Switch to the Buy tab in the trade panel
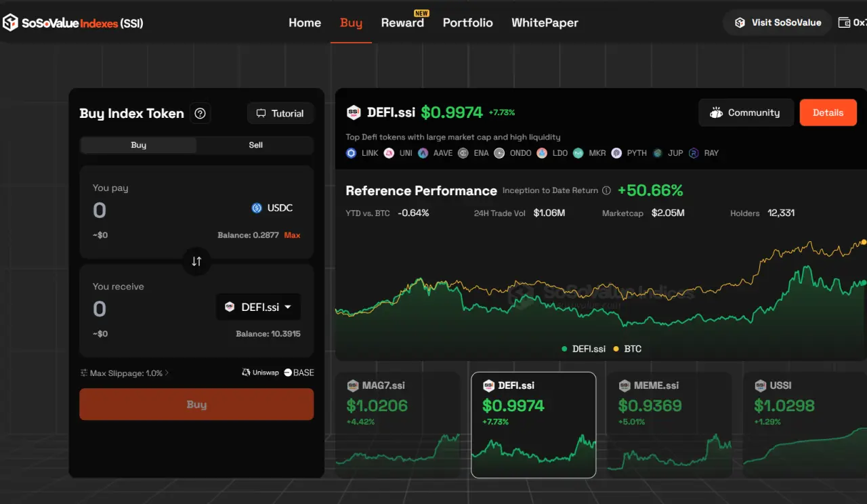867x504 pixels. tap(138, 145)
